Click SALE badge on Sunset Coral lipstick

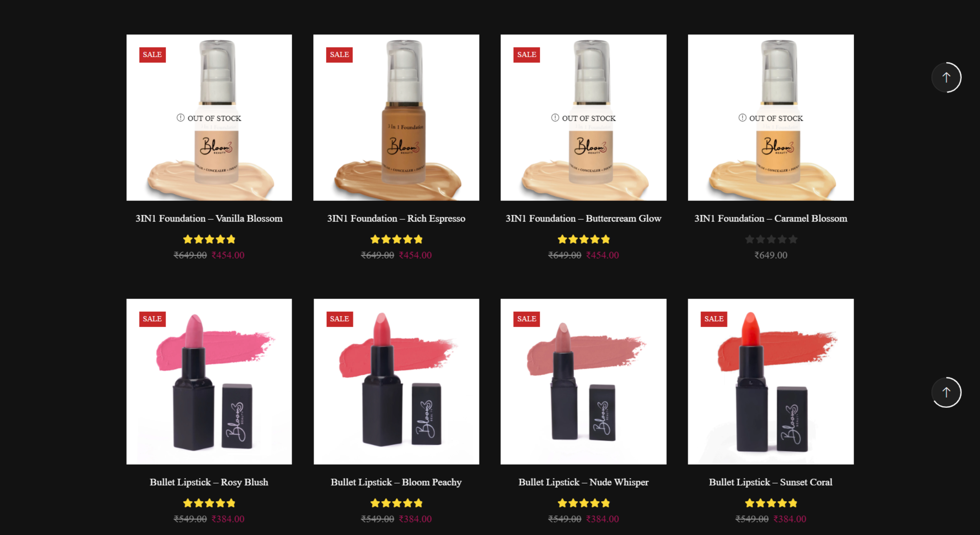pyautogui.click(x=714, y=319)
